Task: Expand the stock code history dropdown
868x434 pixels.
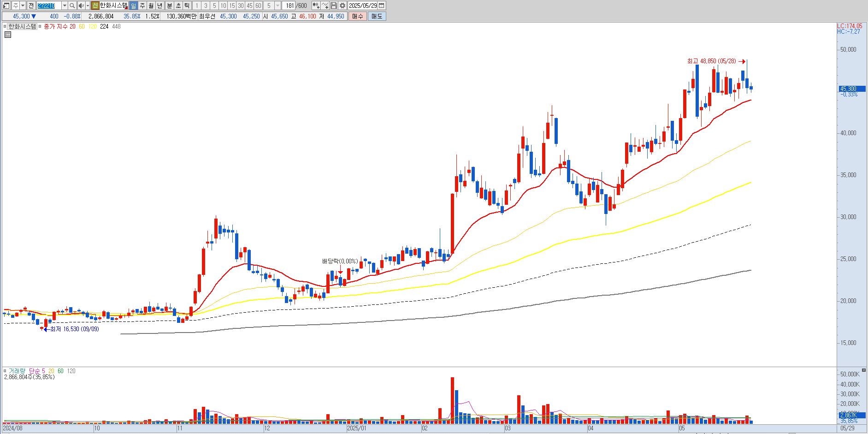Action: pyautogui.click(x=65, y=6)
